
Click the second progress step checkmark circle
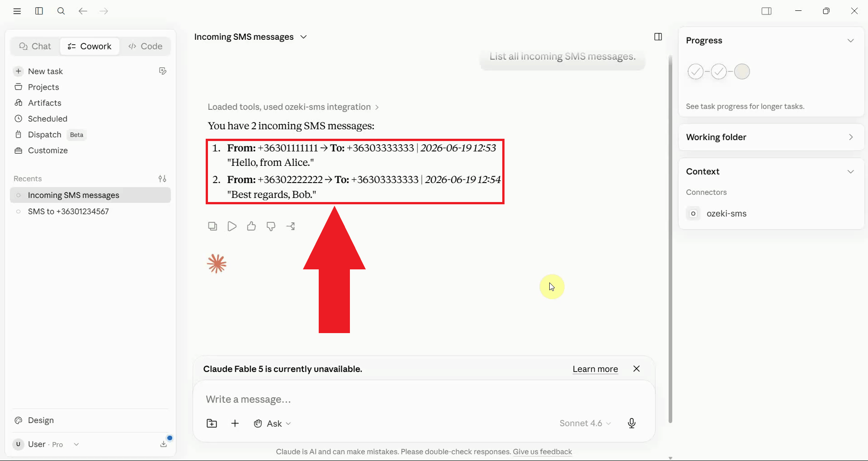(718, 71)
